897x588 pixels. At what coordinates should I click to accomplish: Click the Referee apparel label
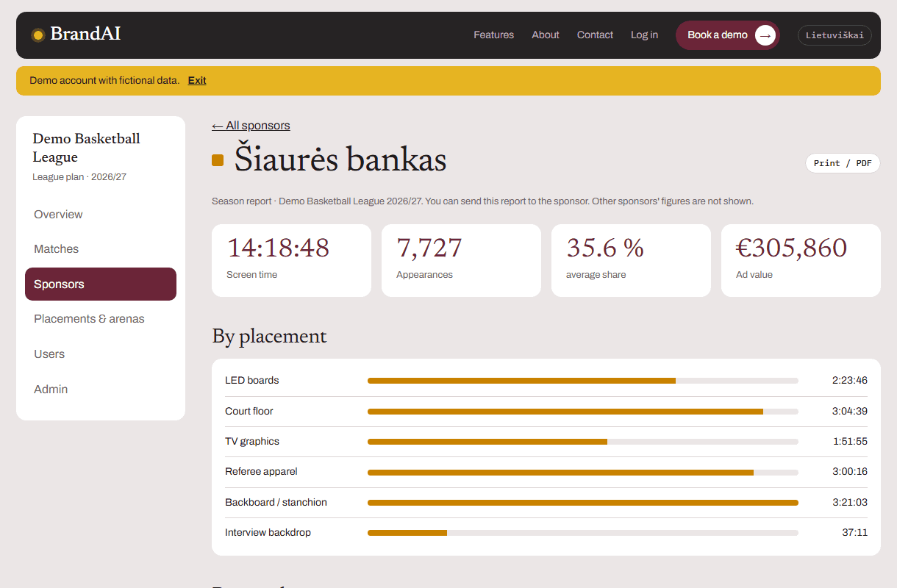tap(261, 472)
